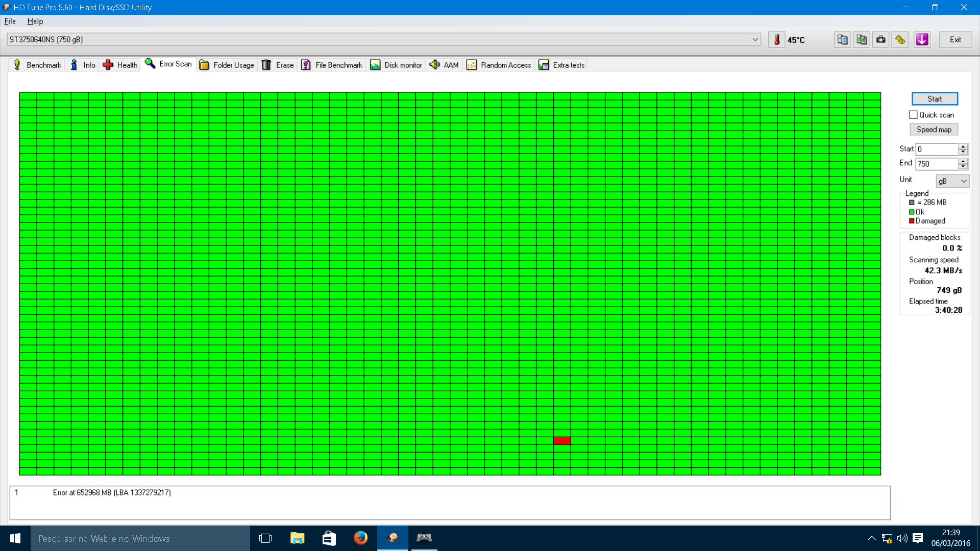Select the Error Scan tab
The image size is (980, 551).
(169, 64)
